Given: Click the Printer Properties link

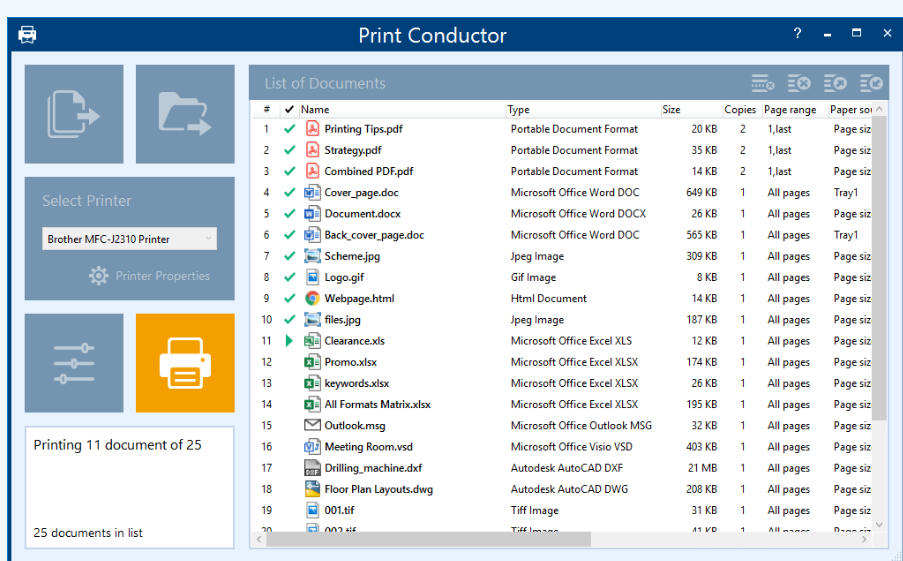Looking at the screenshot, I should [162, 276].
